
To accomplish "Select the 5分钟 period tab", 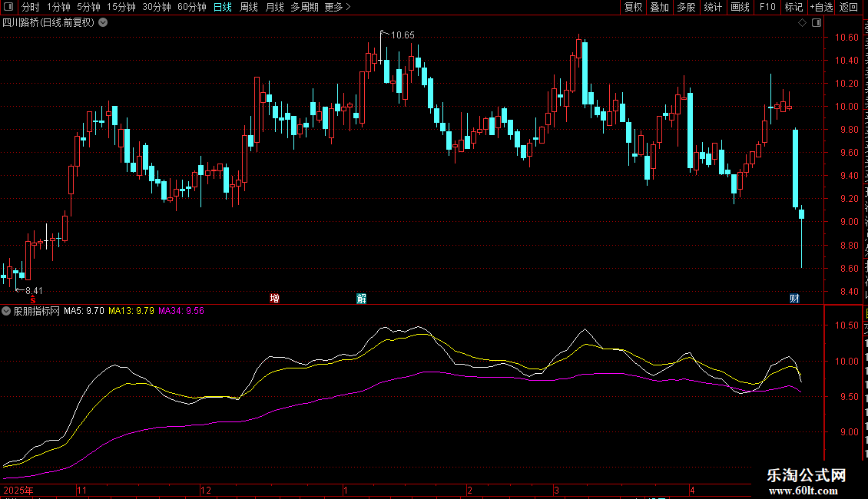I will pos(88,7).
